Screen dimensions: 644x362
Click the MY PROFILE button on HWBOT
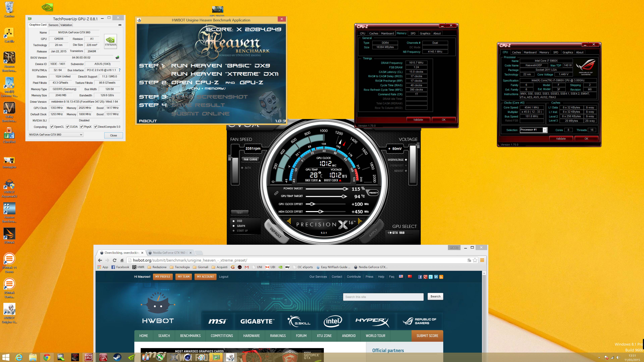(x=163, y=277)
